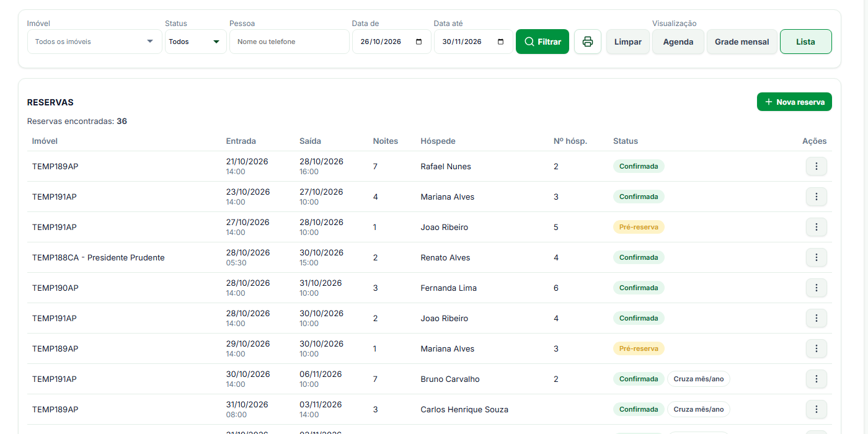This screenshot has height=434, width=868.
Task: Click guest name Rafael Nunes
Action: 446,166
